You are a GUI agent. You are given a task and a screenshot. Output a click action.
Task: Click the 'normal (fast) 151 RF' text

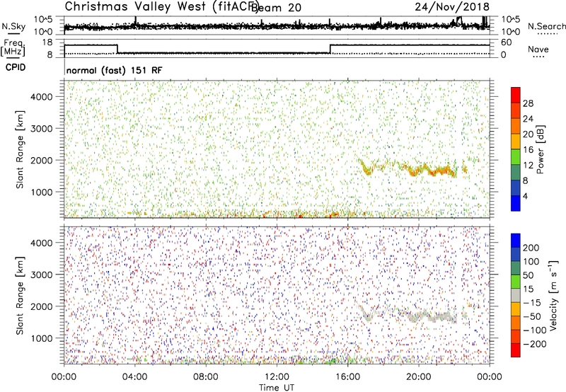pos(114,70)
